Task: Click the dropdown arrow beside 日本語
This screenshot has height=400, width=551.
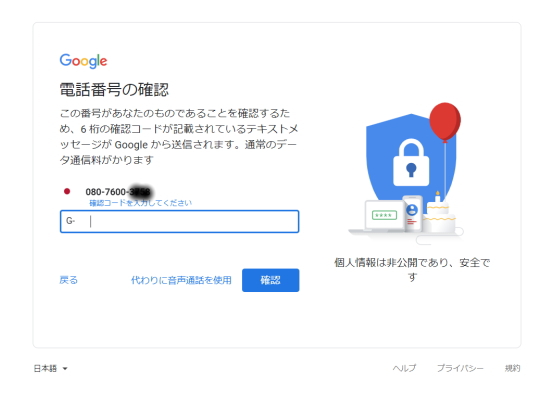Action: [x=65, y=369]
